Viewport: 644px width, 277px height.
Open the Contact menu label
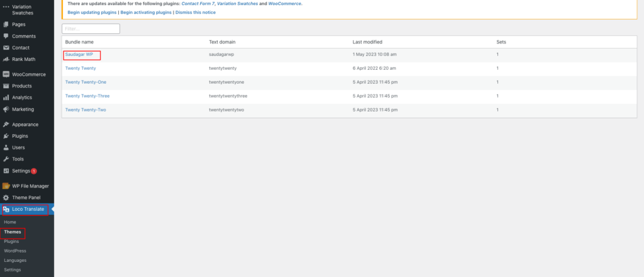click(21, 48)
